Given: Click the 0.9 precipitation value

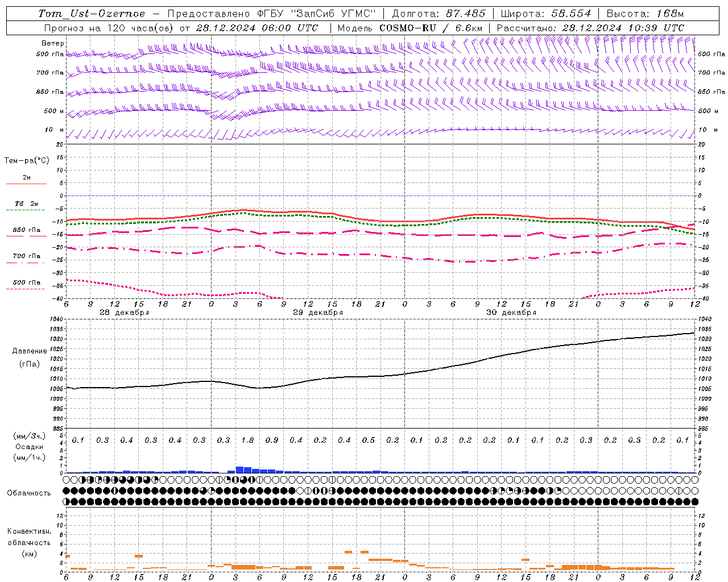Looking at the screenshot, I should click(272, 440).
